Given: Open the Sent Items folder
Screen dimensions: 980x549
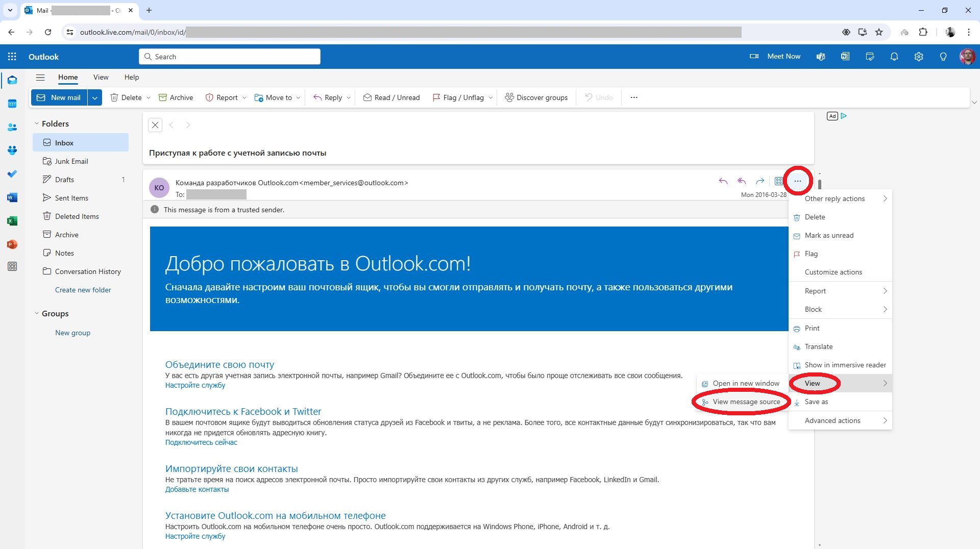Looking at the screenshot, I should click(x=81, y=198).
